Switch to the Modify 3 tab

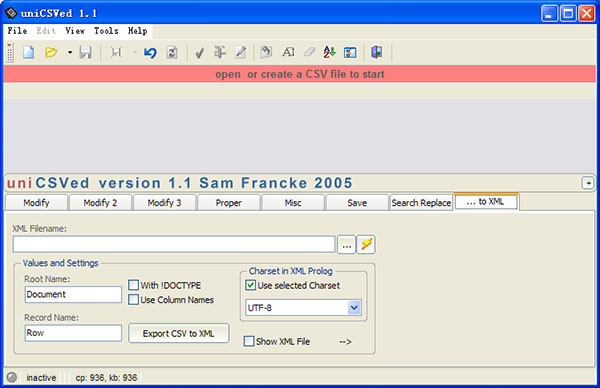point(165,203)
